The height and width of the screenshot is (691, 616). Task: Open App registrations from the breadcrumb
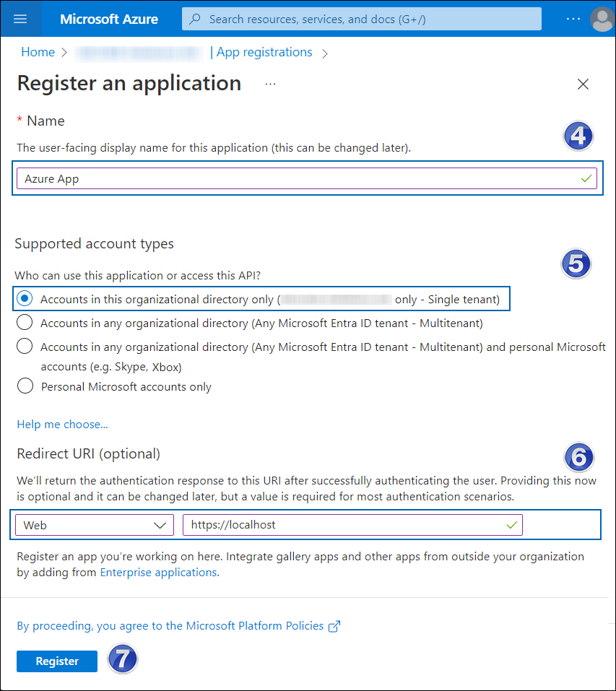point(264,52)
